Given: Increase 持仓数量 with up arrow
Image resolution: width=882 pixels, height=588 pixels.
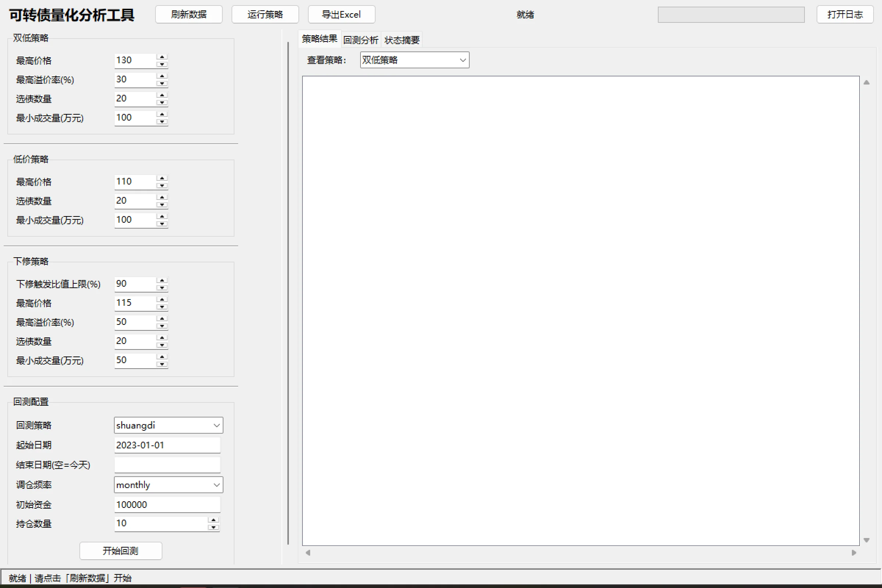Looking at the screenshot, I should [214, 520].
